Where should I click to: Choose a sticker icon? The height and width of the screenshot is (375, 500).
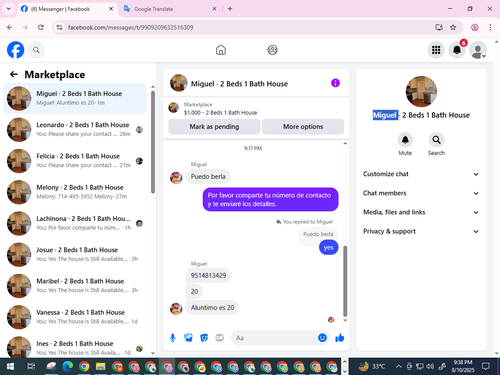point(204,338)
